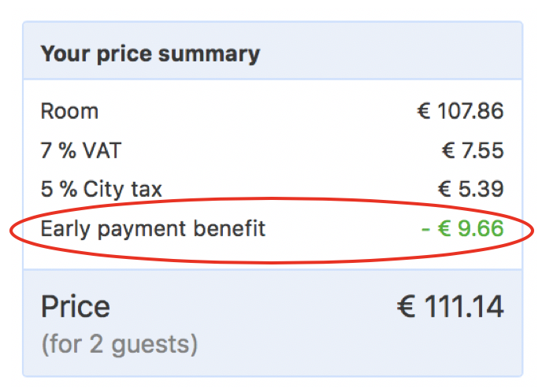Select the "7 % VAT" label
The width and height of the screenshot is (542, 392).
81,150
